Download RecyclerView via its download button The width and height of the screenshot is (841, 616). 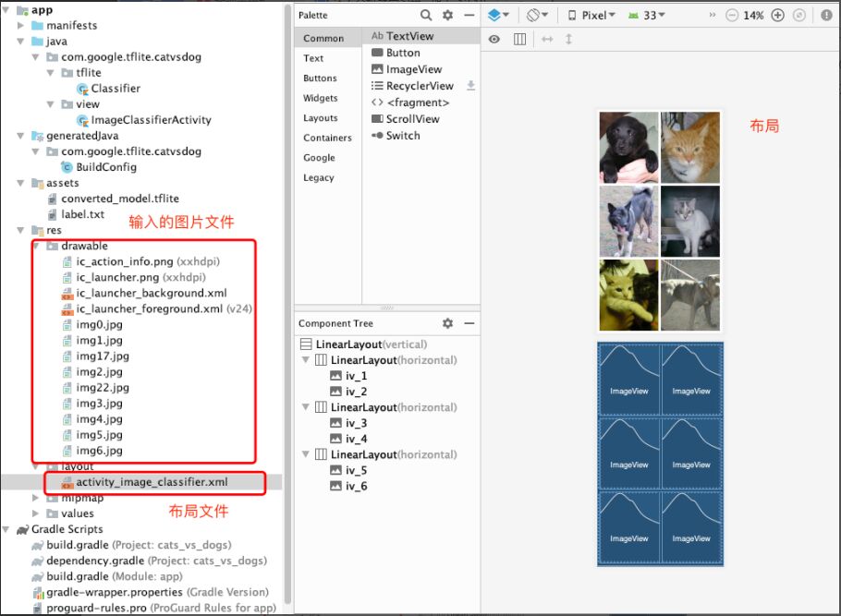[470, 85]
